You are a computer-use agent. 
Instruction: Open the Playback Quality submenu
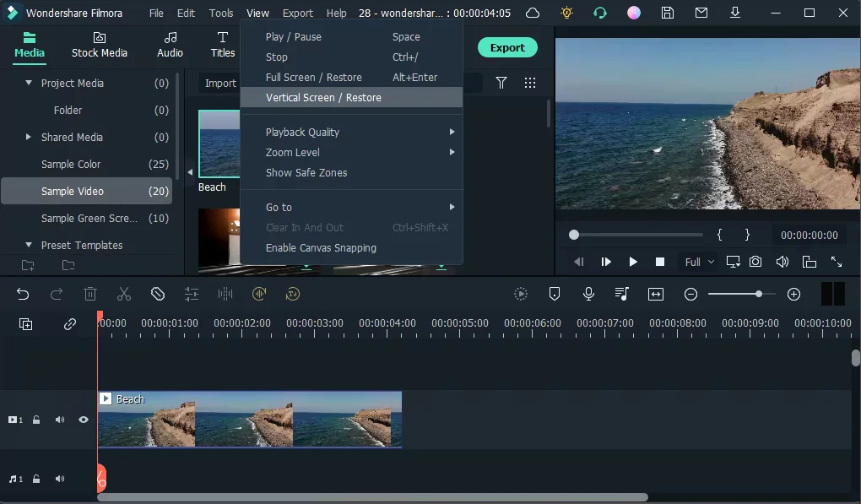pos(302,132)
